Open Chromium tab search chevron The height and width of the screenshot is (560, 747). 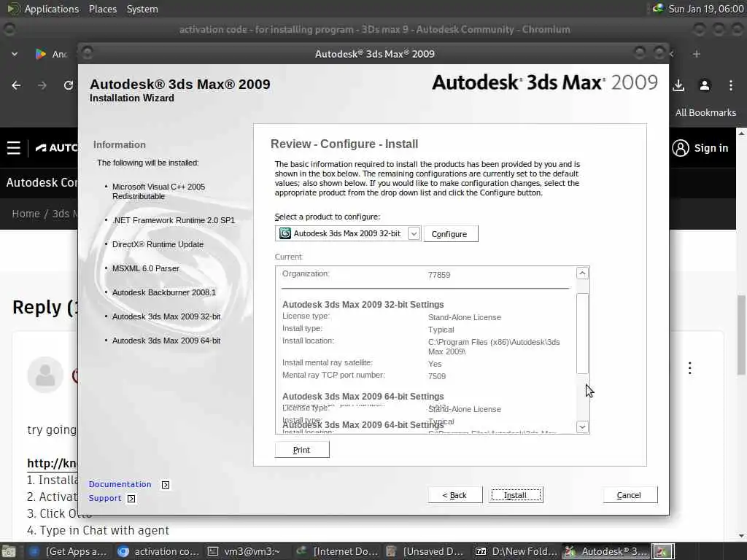click(x=15, y=54)
